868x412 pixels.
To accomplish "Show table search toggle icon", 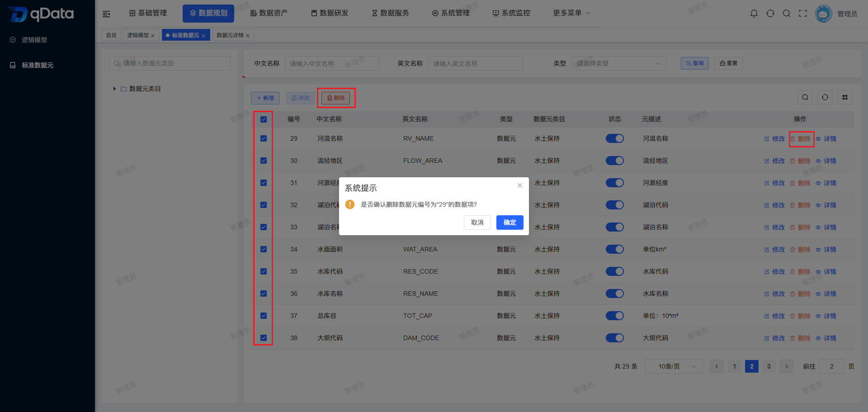I will pyautogui.click(x=805, y=97).
